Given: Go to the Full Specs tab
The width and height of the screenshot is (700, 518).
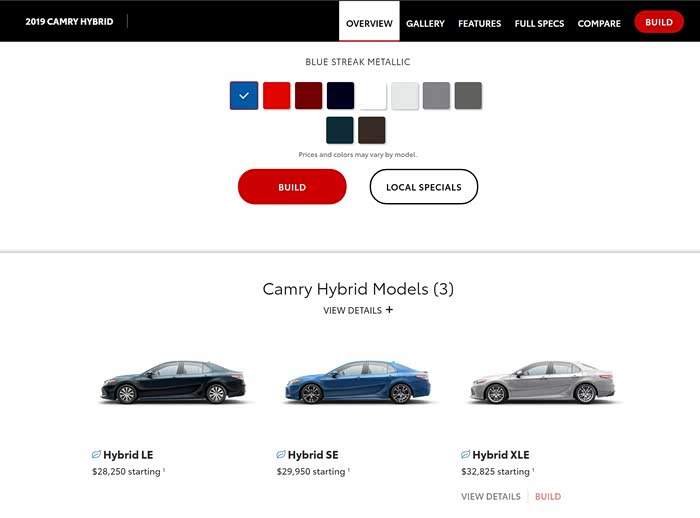Looking at the screenshot, I should pyautogui.click(x=539, y=24).
